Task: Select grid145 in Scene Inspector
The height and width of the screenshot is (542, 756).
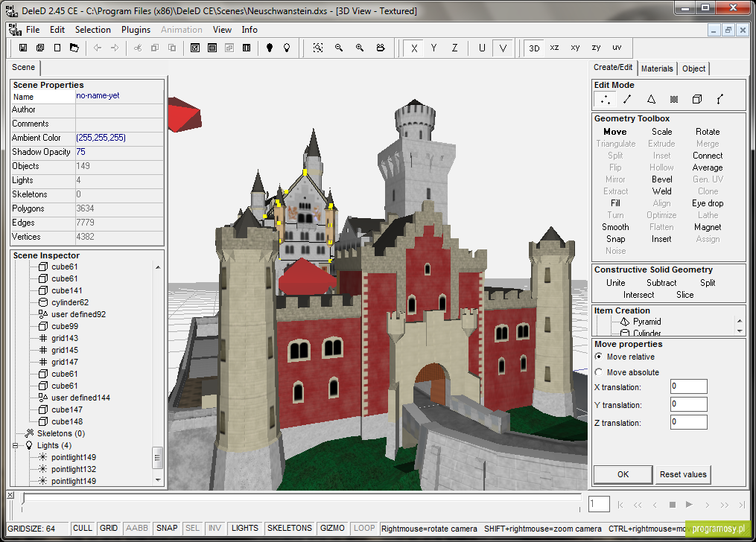Action: [x=65, y=350]
